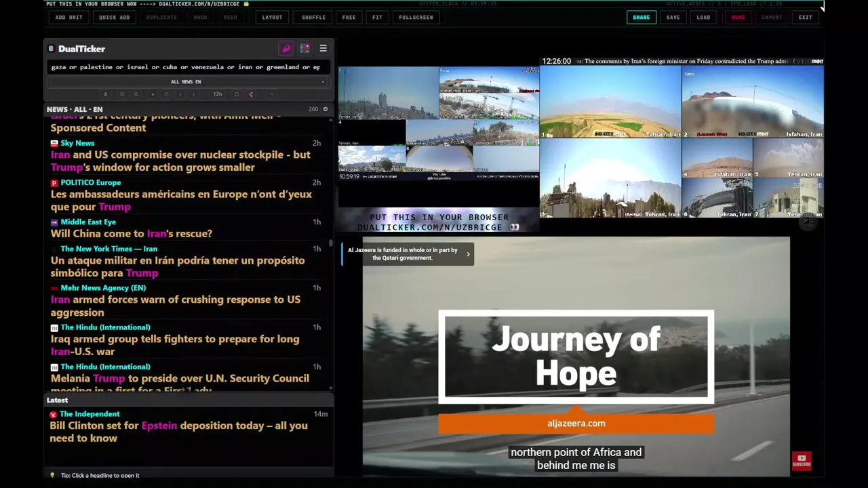
Task: Click the Mehr News Agency source icon
Action: 54,288
